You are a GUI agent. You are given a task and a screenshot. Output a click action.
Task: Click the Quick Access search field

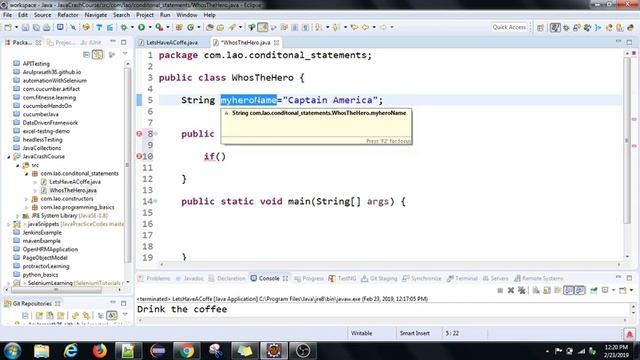[509, 27]
